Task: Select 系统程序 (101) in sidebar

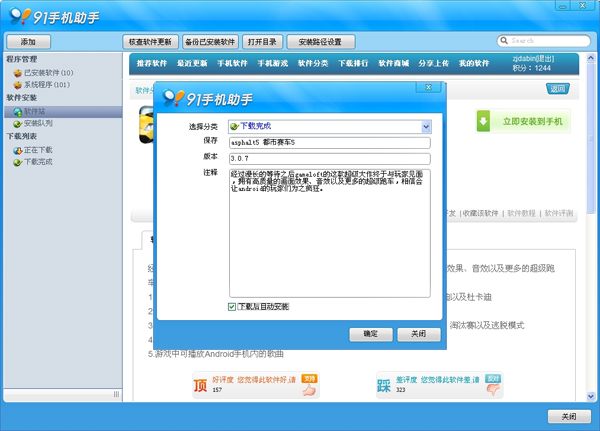Action: (x=47, y=85)
